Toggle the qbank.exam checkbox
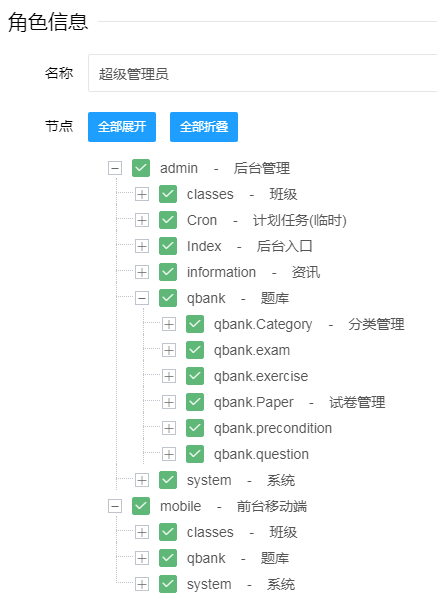This screenshot has width=437, height=614. [195, 350]
